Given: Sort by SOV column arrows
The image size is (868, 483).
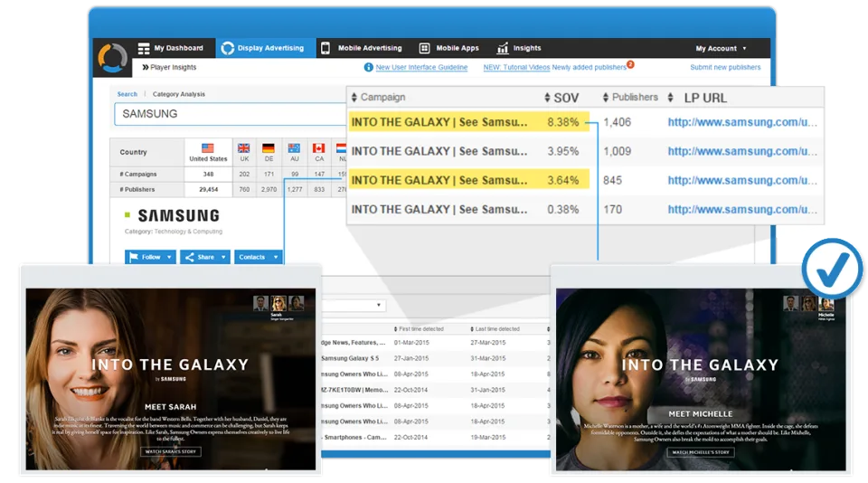Looking at the screenshot, I should 547,98.
